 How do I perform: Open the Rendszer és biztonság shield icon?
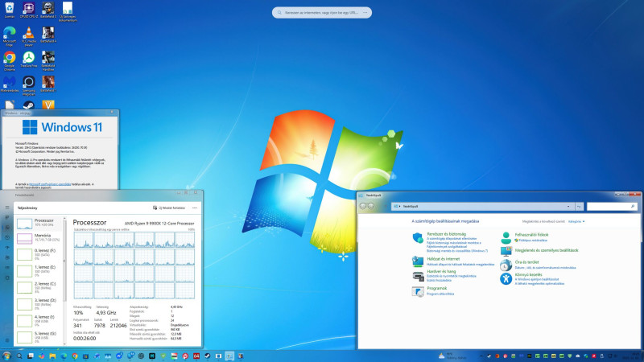(418, 237)
